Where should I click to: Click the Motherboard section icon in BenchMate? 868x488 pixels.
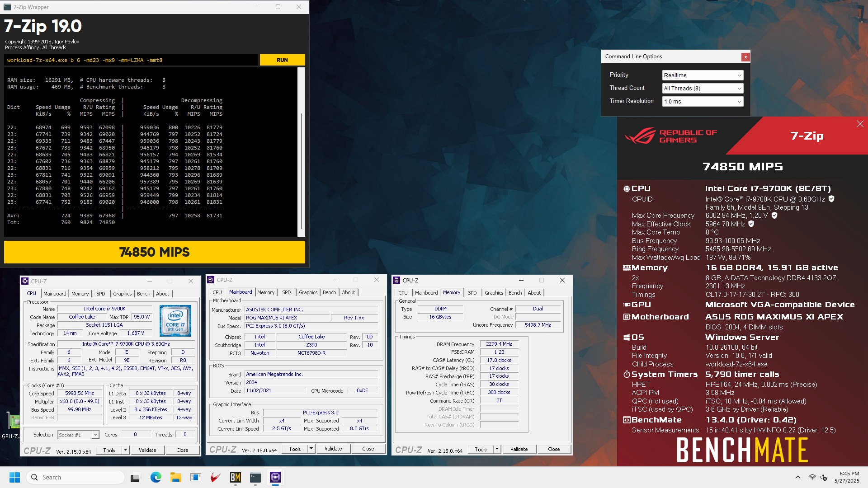tap(627, 317)
